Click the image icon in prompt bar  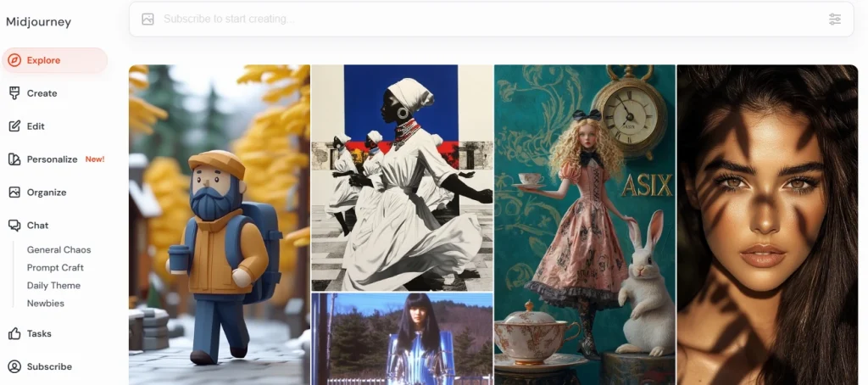click(x=148, y=19)
